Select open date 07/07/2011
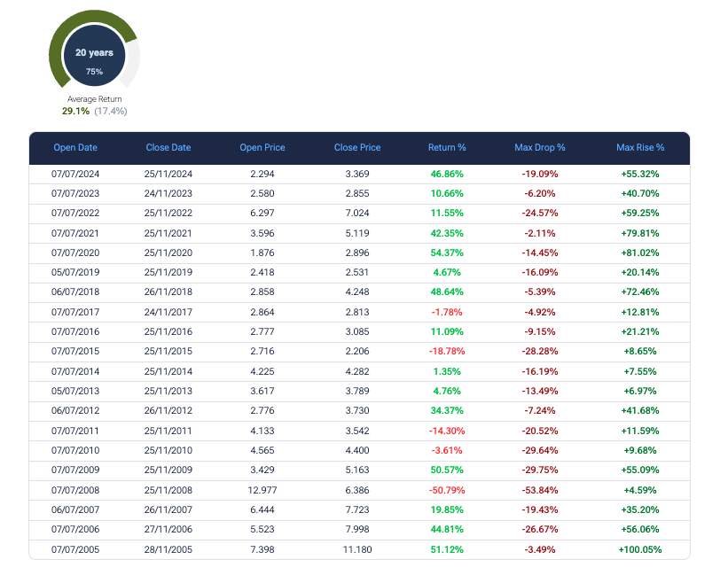The height and width of the screenshot is (583, 728). 75,431
